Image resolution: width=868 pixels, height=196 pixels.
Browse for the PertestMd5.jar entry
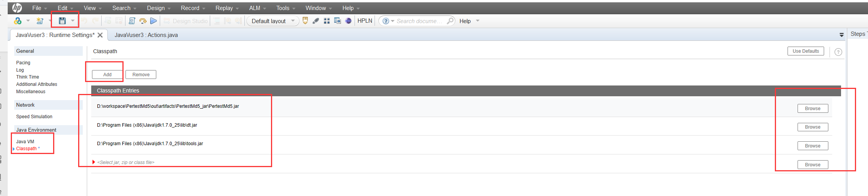pos(813,109)
